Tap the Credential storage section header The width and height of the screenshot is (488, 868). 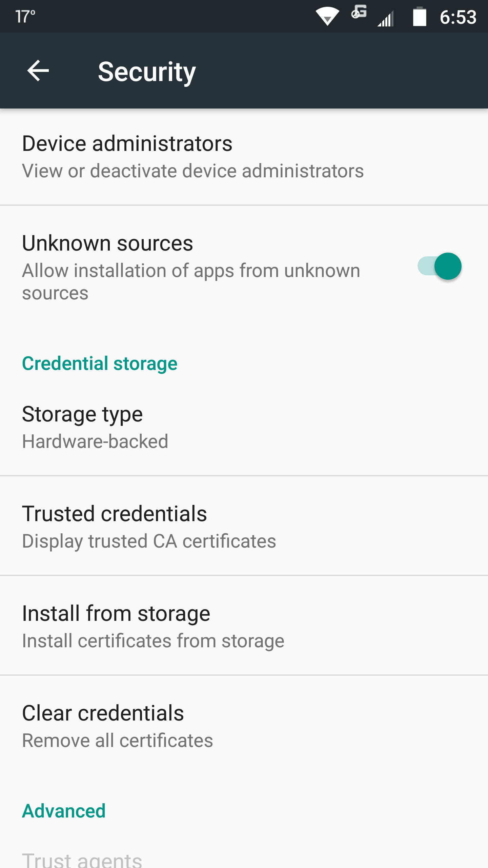(x=100, y=363)
